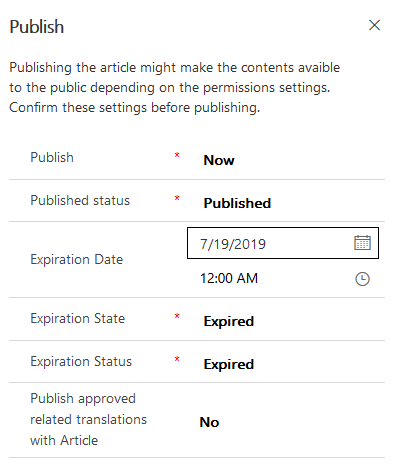Click the Publish field label
Viewport: 401px width, 472px height.
[x=52, y=157]
